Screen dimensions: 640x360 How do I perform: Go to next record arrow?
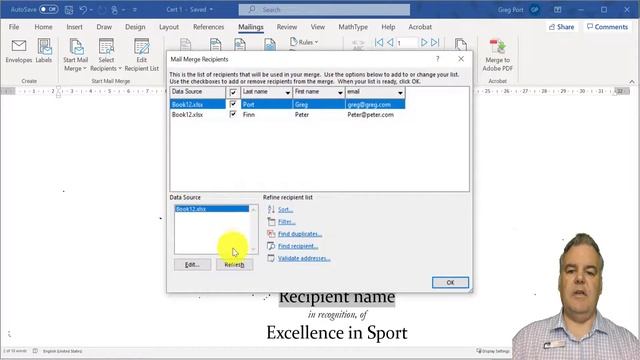click(x=424, y=42)
